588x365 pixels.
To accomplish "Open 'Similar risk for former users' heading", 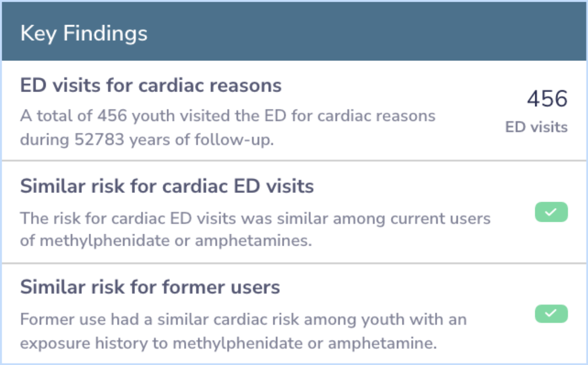I will tap(150, 287).
